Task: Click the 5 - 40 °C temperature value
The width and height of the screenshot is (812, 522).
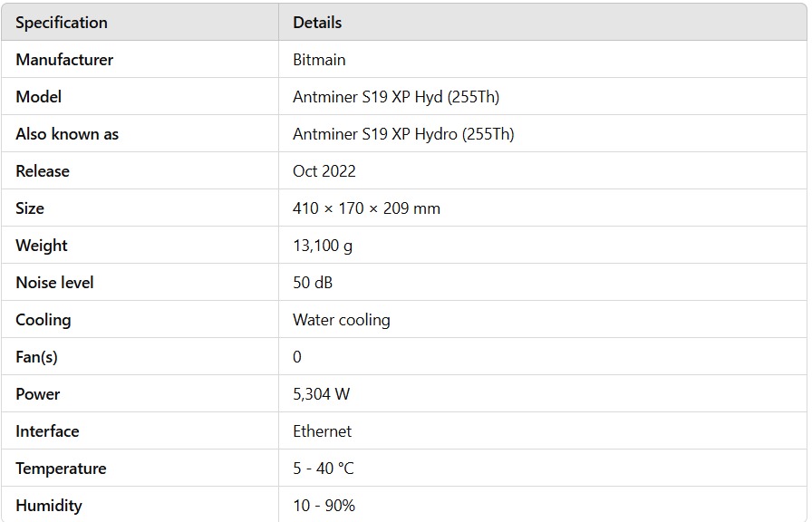Action: pyautogui.click(x=324, y=469)
